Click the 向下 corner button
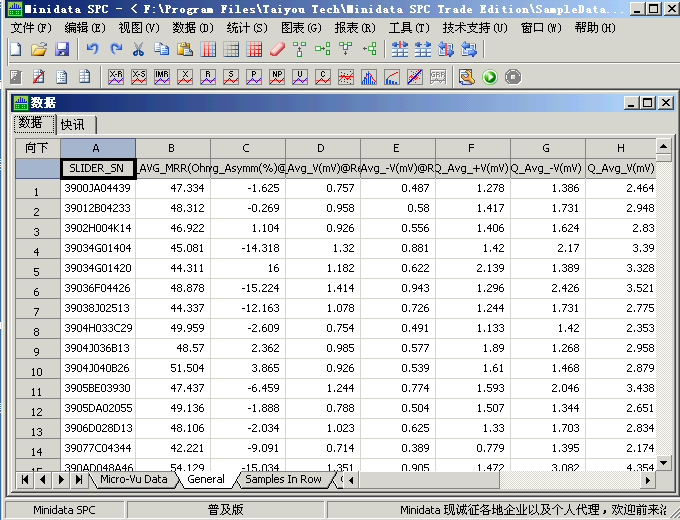The image size is (680, 520). (x=37, y=148)
